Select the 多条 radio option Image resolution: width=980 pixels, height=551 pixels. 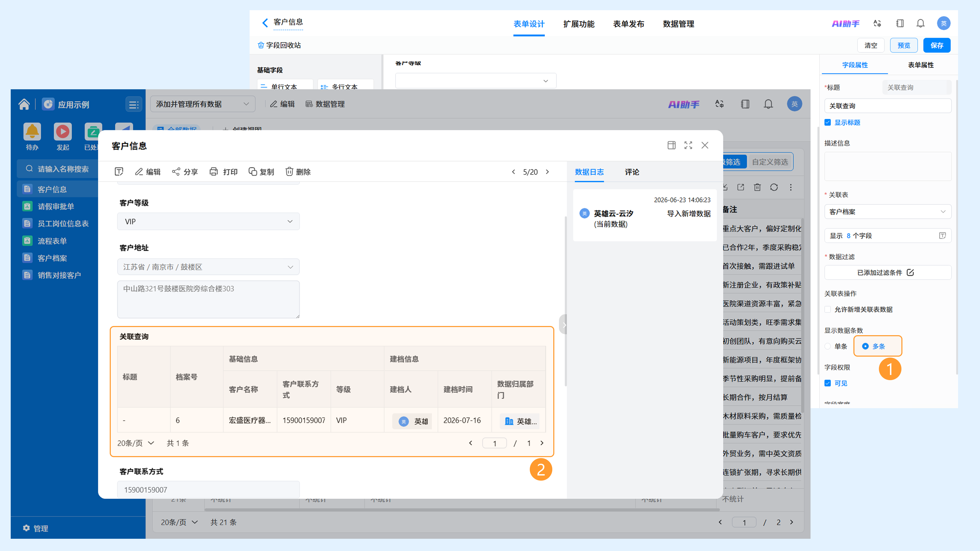tap(865, 346)
